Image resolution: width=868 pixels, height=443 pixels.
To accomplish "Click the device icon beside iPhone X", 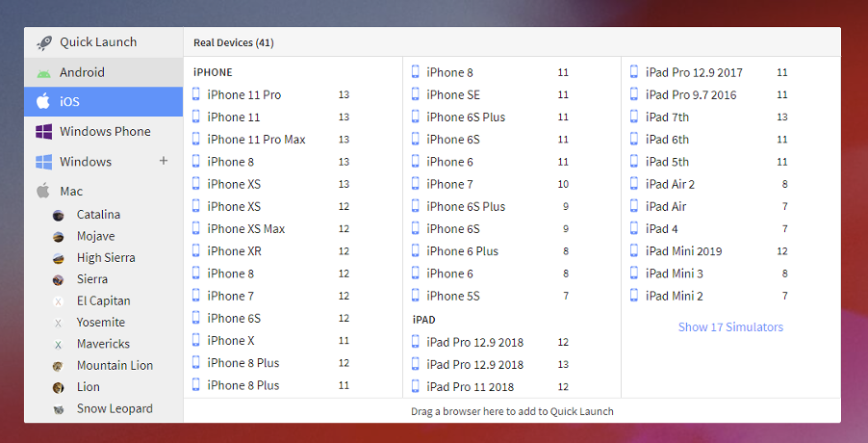I will pyautogui.click(x=196, y=339).
